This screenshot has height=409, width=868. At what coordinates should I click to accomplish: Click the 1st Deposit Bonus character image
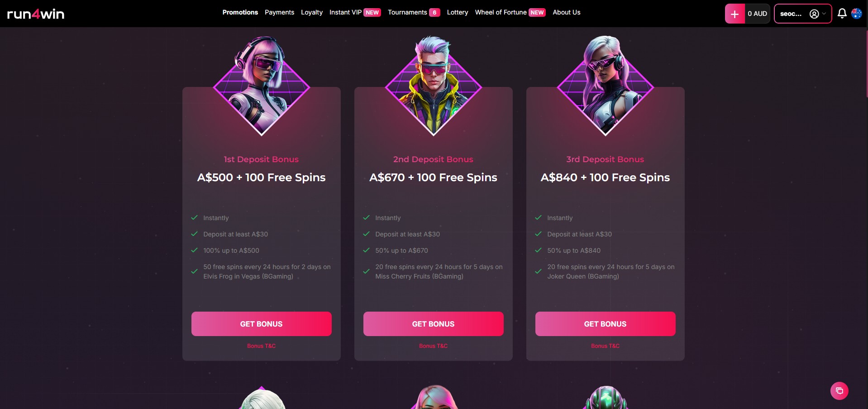click(262, 86)
